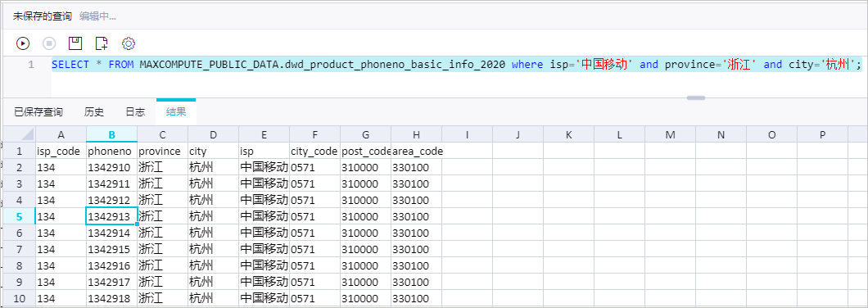Click the isp header cell

(x=264, y=151)
